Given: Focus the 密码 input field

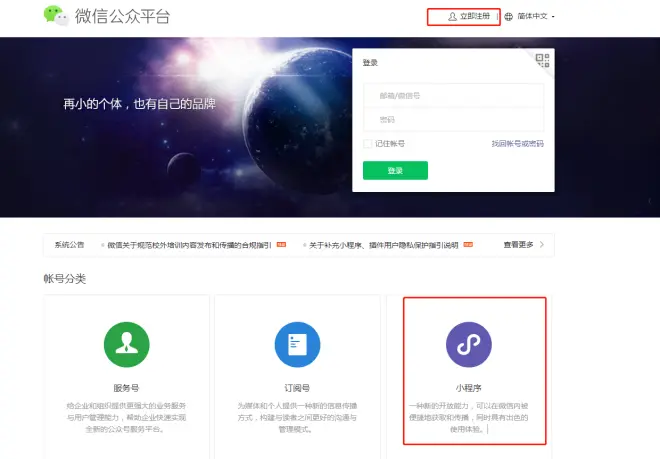Looking at the screenshot, I should point(453,120).
